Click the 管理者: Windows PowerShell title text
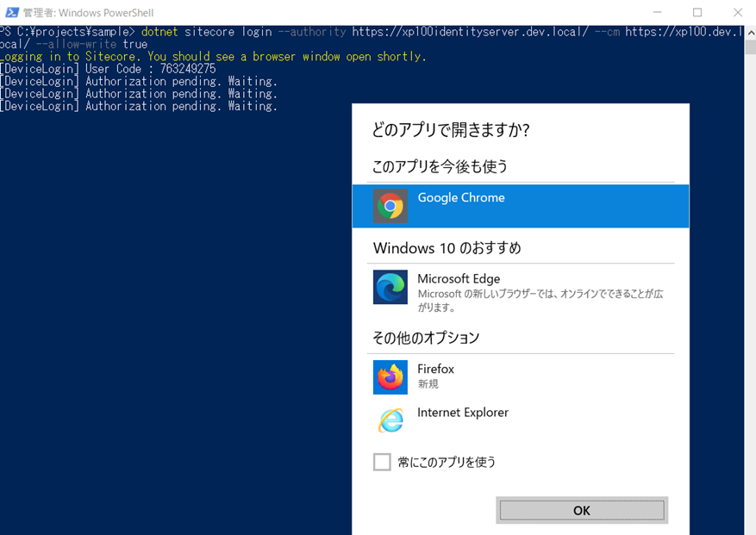 pos(89,13)
